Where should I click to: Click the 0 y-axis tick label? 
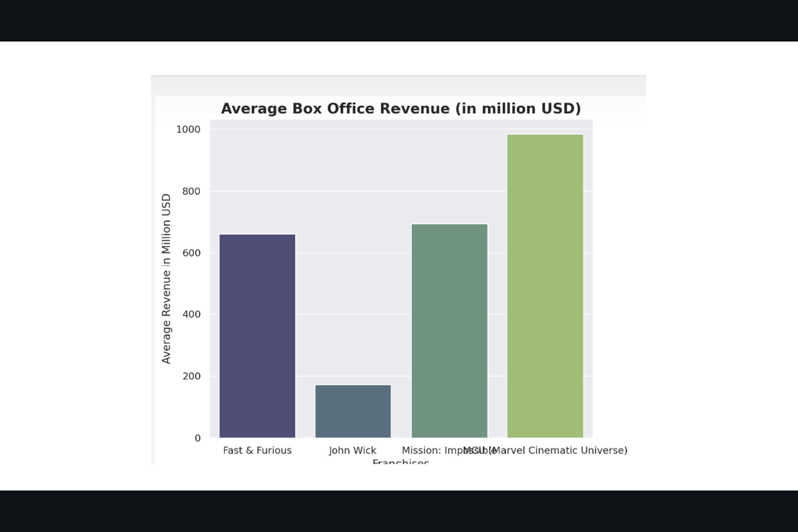(197, 438)
